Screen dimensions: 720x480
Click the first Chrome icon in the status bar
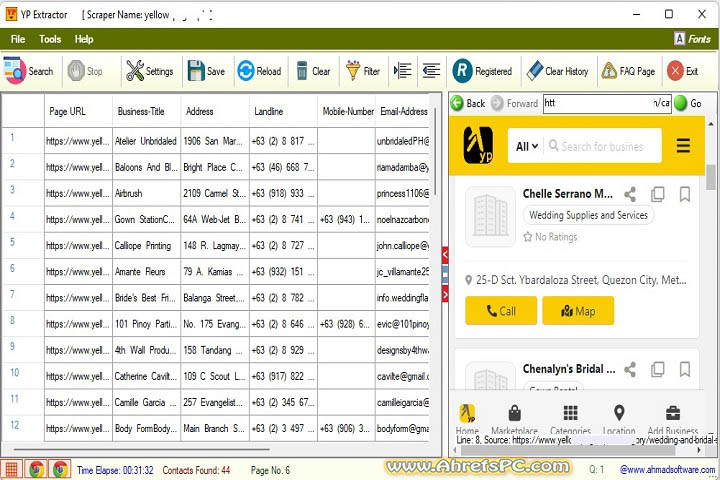(36, 469)
